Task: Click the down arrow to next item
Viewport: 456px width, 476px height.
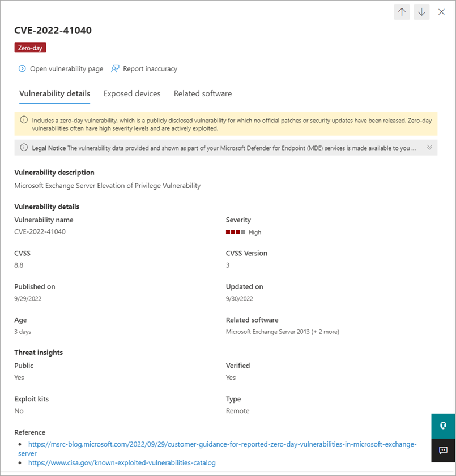Action: pyautogui.click(x=421, y=12)
